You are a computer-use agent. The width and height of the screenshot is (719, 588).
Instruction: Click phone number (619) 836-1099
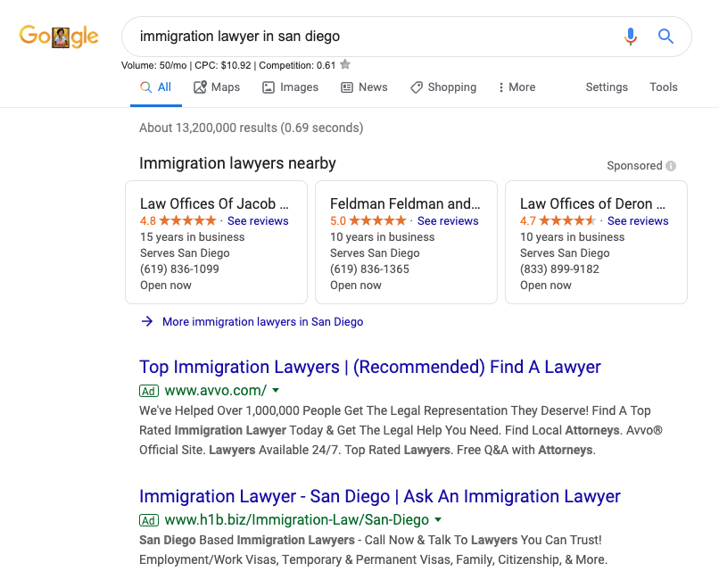point(180,269)
